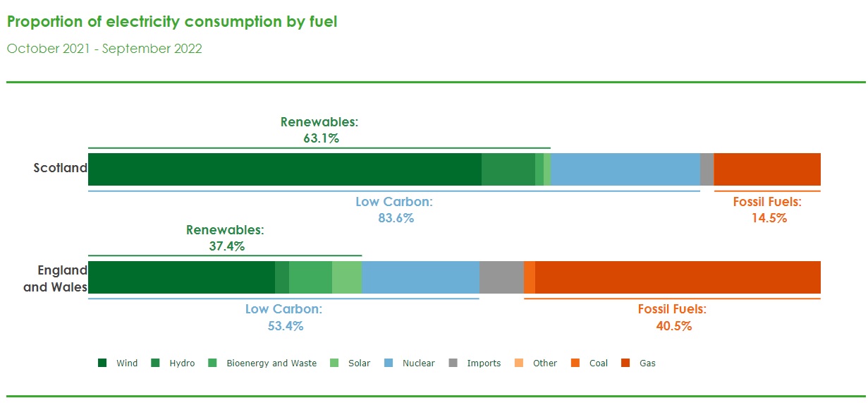Click the Low Carbon 83.6% label

coord(395,210)
